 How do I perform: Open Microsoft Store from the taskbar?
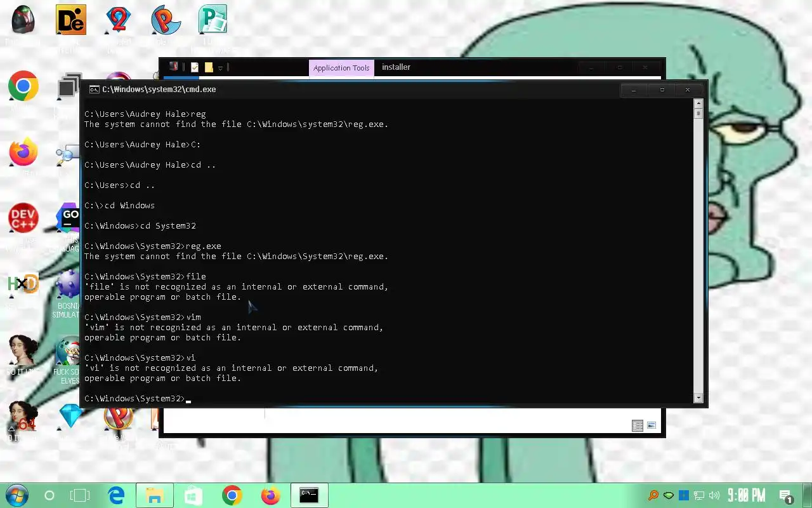[x=193, y=495]
